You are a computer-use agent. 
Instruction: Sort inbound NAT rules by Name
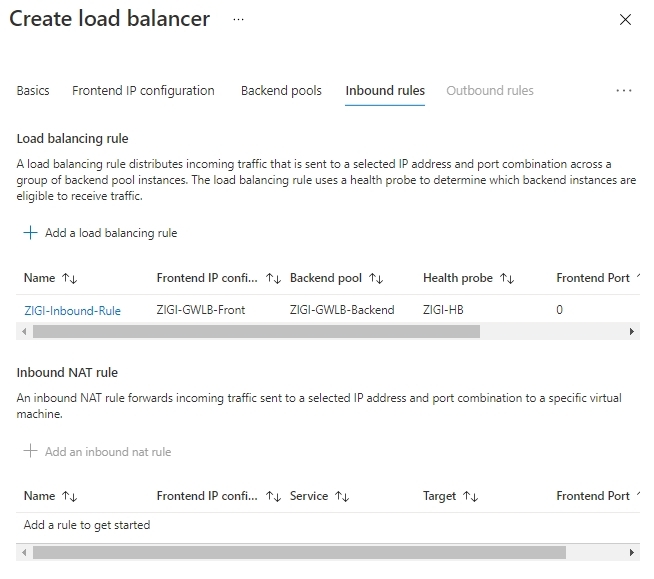(50, 496)
